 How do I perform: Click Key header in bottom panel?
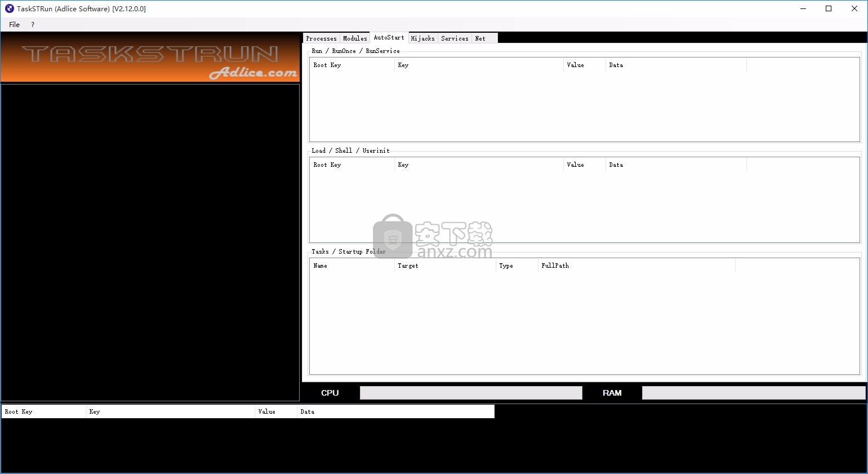click(x=171, y=411)
